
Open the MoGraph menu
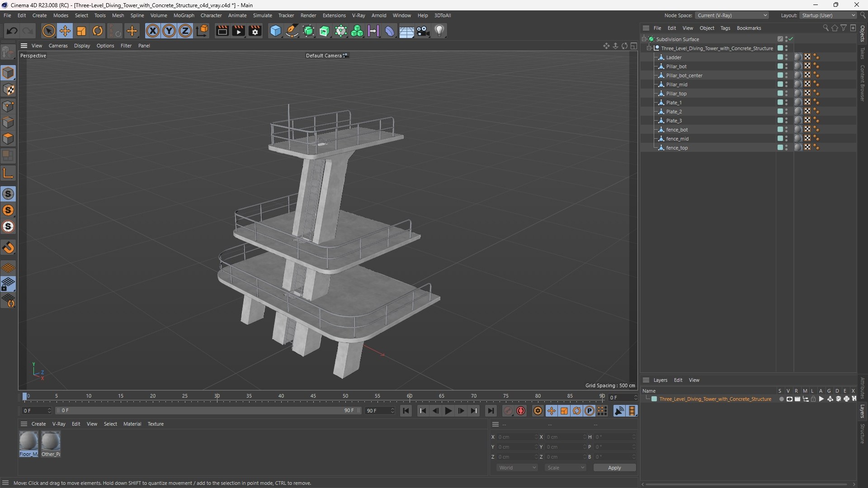point(184,15)
